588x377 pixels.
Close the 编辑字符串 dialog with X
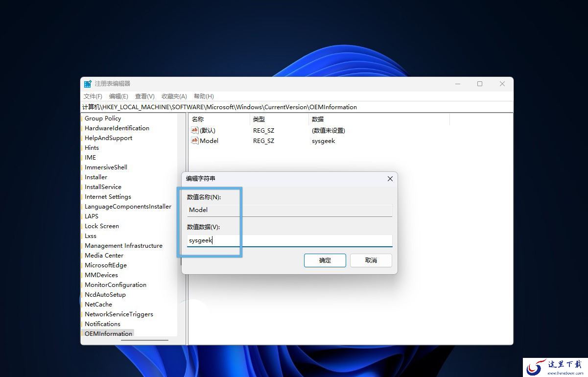390,179
